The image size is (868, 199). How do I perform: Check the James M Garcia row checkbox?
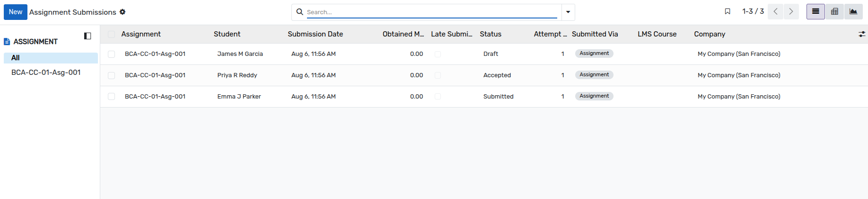[x=111, y=54]
